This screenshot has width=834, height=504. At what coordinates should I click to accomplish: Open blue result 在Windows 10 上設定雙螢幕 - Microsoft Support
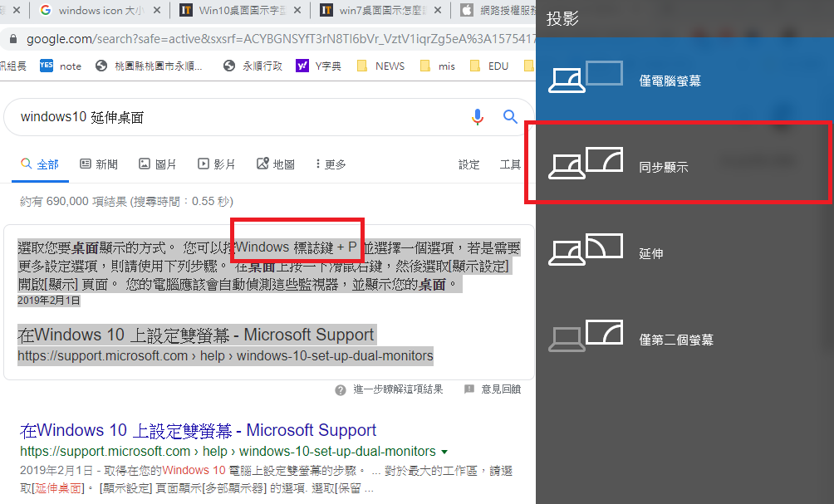(x=198, y=430)
